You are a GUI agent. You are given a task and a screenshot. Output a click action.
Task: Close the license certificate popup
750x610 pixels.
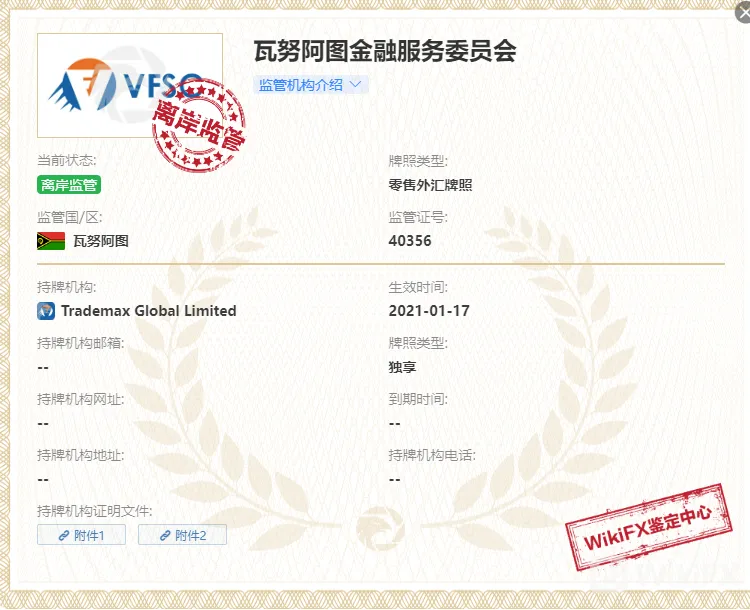tap(743, 11)
